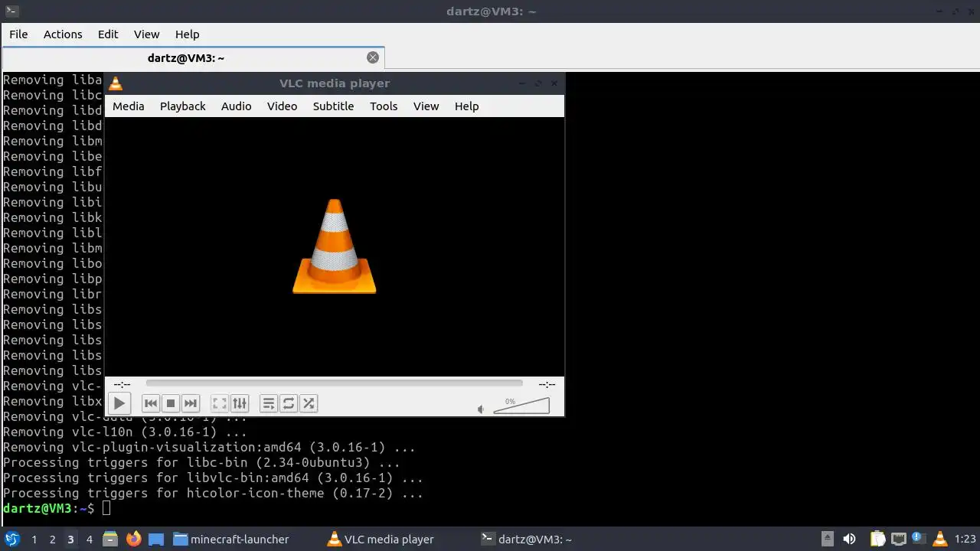Image resolution: width=980 pixels, height=551 pixels.
Task: Open VLC Video menu
Action: [283, 106]
